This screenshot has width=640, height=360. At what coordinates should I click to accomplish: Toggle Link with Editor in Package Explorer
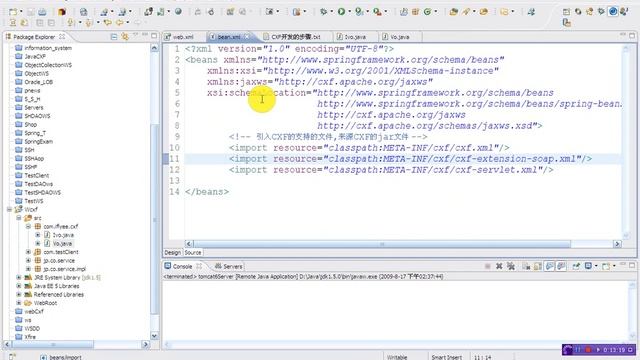(125, 37)
